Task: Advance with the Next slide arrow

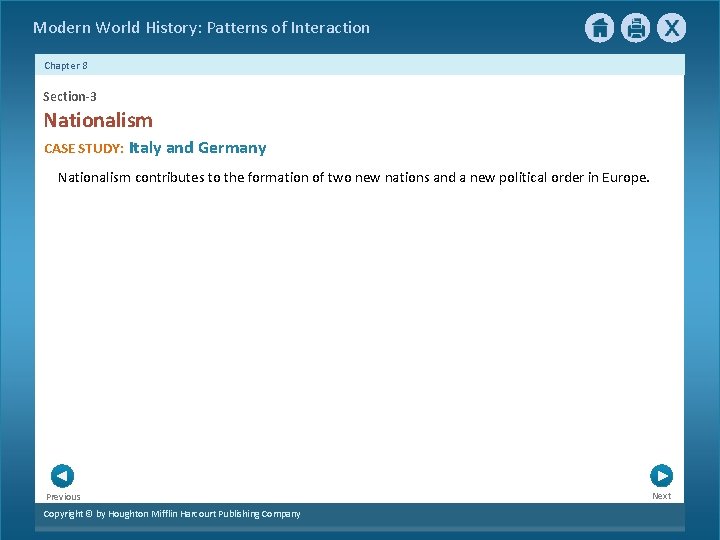Action: [662, 476]
